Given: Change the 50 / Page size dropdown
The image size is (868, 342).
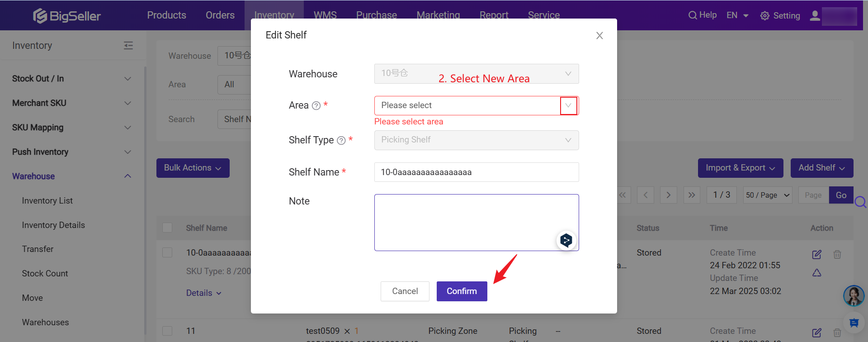Looking at the screenshot, I should (768, 195).
